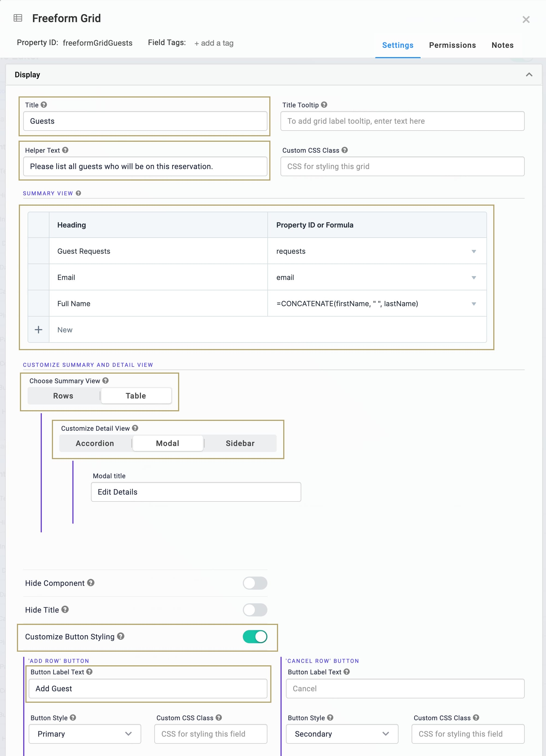Screen dimensions: 546x756
Task: Click the 'Property ID or Formula' column header
Action: point(377,225)
